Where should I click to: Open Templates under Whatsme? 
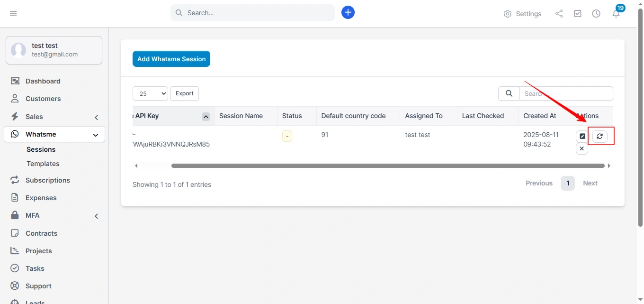pyautogui.click(x=43, y=164)
